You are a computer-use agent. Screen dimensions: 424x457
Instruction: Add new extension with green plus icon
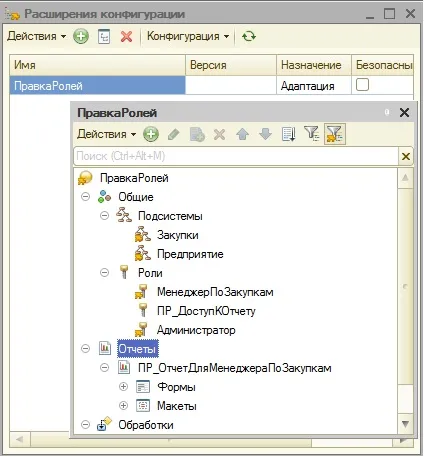click(x=81, y=36)
